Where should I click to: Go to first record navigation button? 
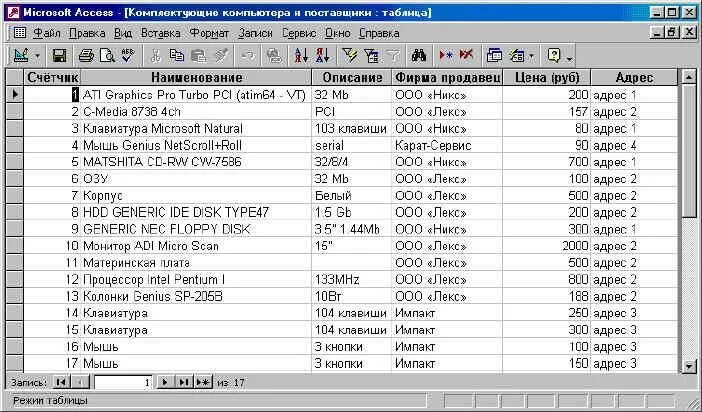[x=60, y=382]
